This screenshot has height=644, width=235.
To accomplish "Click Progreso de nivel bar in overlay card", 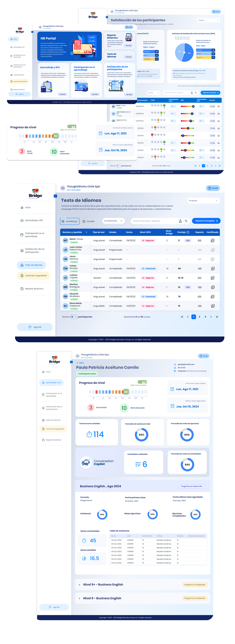I will coord(48,136).
